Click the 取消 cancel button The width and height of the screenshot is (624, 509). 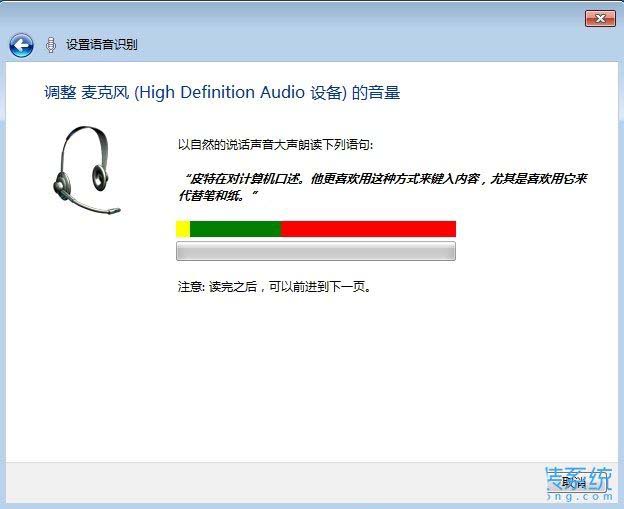tap(574, 483)
